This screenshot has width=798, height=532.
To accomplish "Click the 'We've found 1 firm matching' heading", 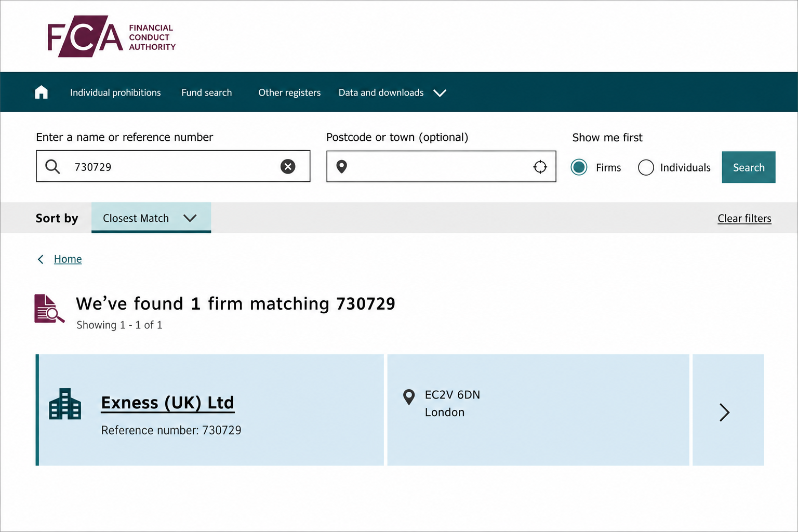I will 235,303.
